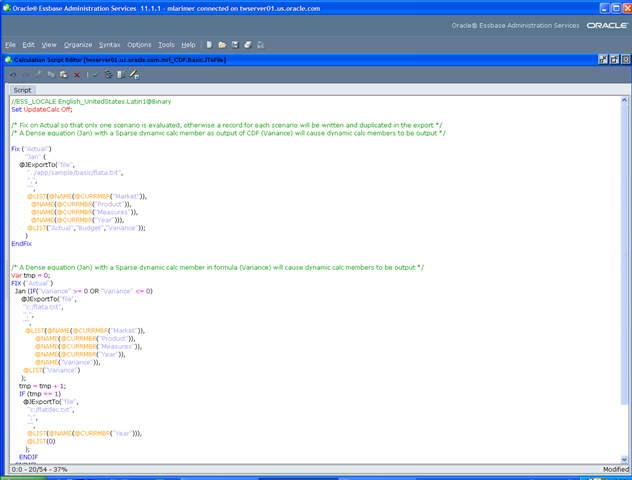
Task: Restore the Calculation Script Editor inner window
Action: (614, 60)
